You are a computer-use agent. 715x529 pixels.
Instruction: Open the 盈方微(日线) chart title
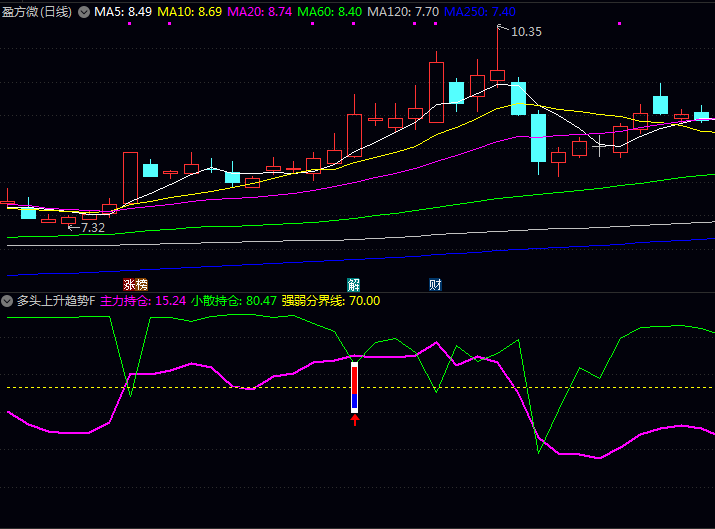38,12
